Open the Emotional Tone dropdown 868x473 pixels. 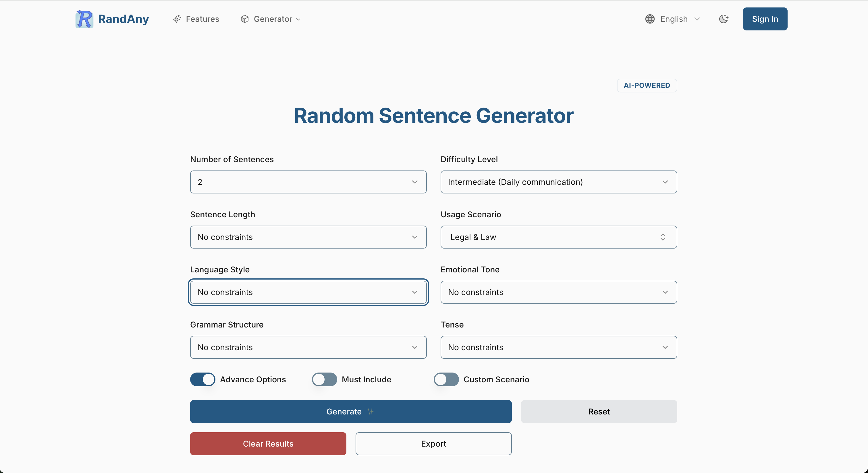(559, 292)
